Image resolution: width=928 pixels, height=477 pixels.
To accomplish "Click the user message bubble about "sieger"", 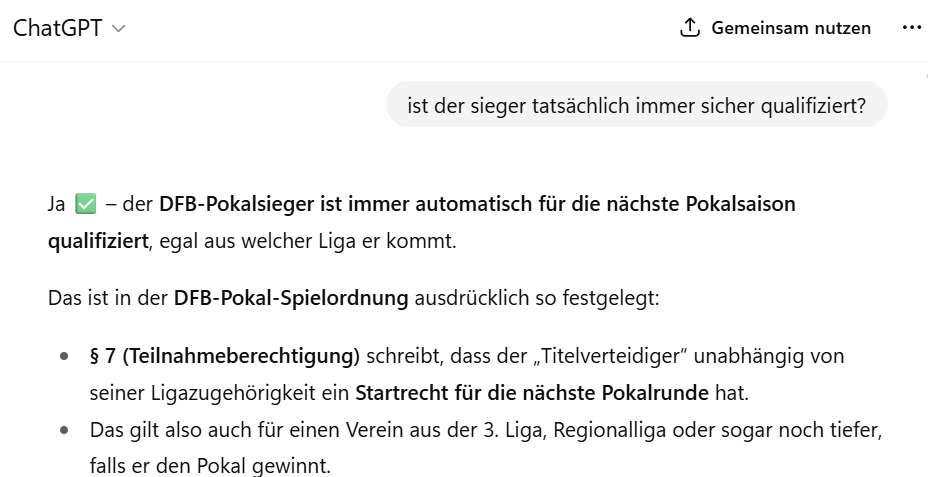I will (x=636, y=104).
